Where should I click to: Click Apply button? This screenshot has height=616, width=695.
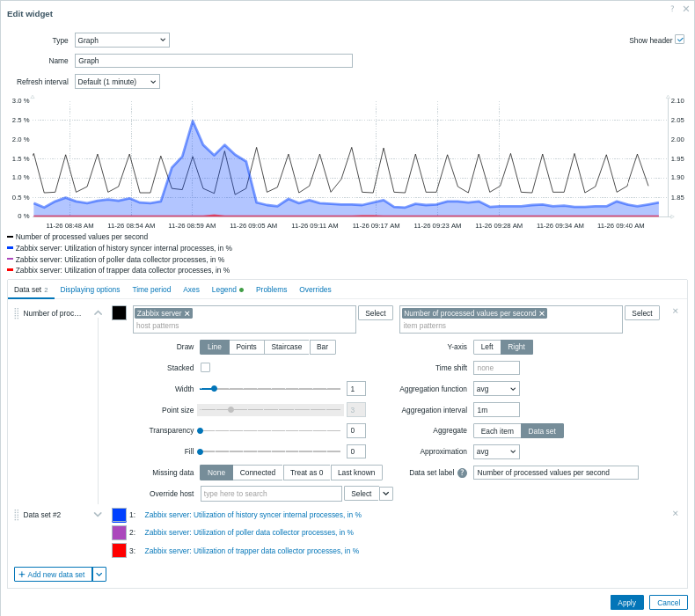click(x=626, y=603)
